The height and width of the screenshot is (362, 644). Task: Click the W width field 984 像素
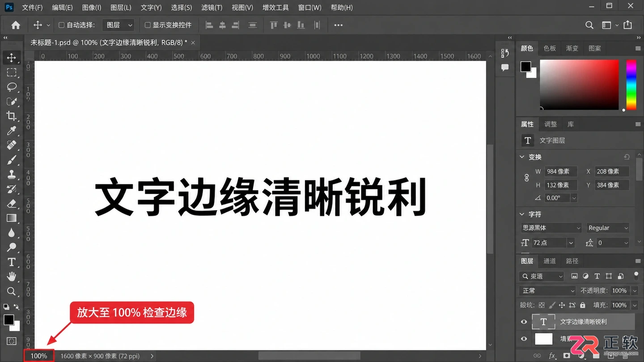click(561, 171)
